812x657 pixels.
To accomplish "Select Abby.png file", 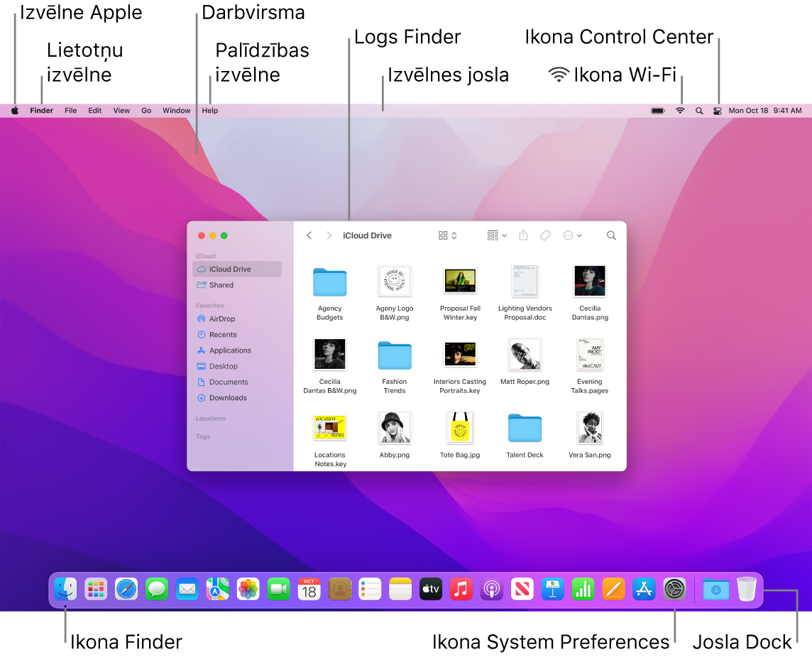I will click(x=395, y=436).
